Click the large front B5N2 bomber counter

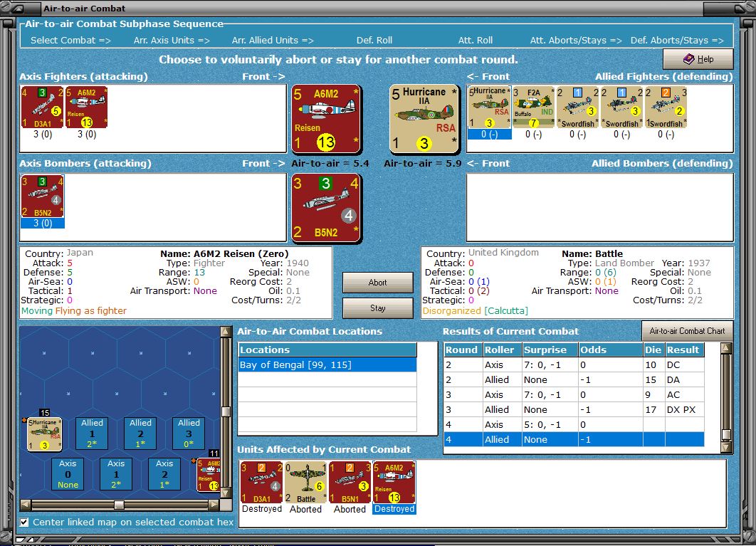coord(327,208)
